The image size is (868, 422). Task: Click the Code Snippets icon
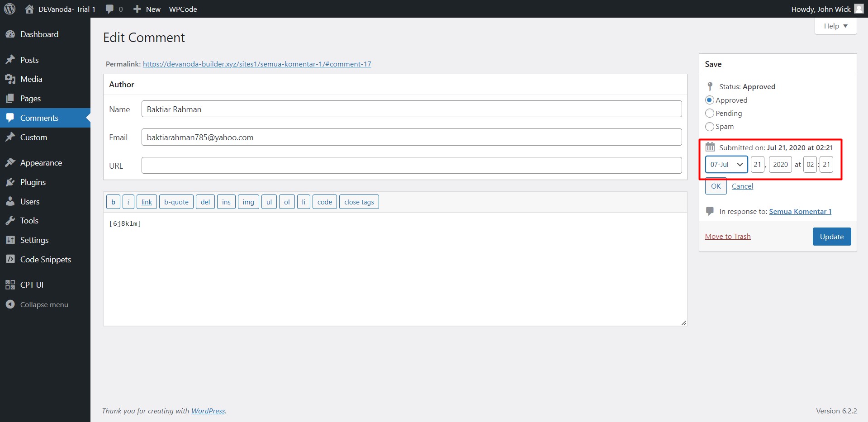pos(10,260)
